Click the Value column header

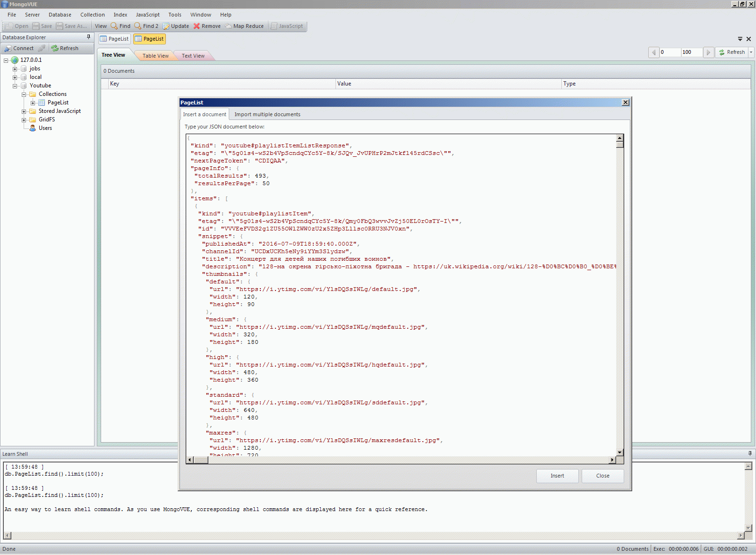(448, 84)
